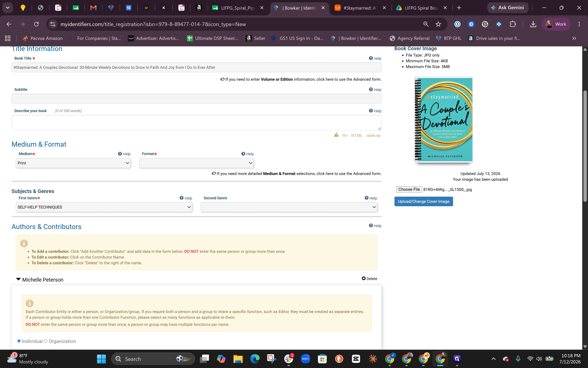Open Windows Start menu
Image resolution: width=588 pixels, height=368 pixels.
click(x=101, y=359)
